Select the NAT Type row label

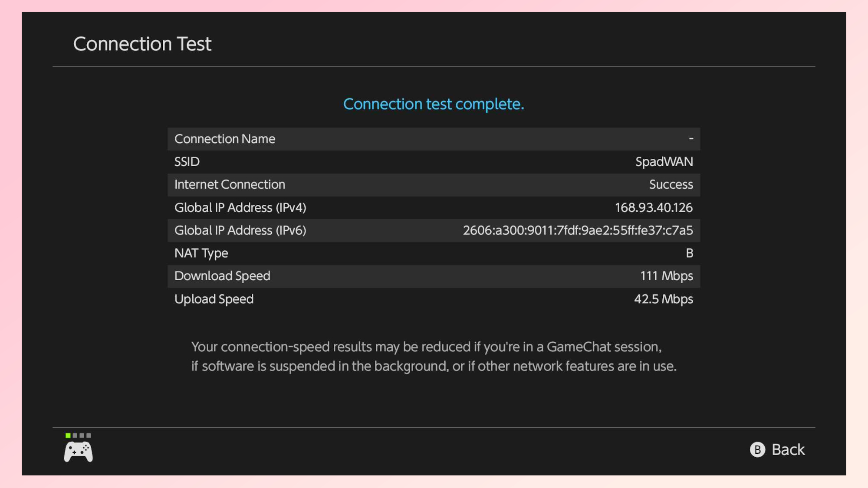pyautogui.click(x=201, y=253)
